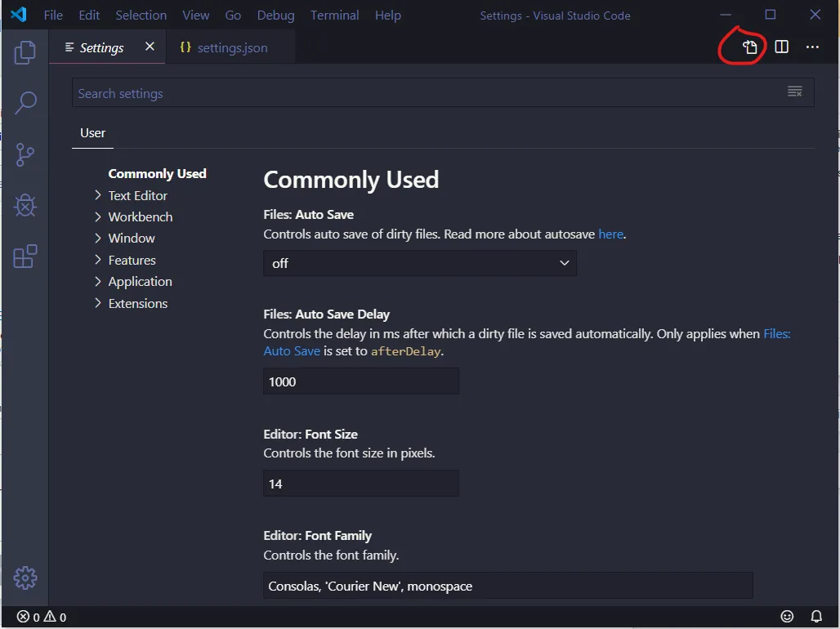Open the More Actions ellipsis menu
The height and width of the screenshot is (629, 840).
click(812, 47)
